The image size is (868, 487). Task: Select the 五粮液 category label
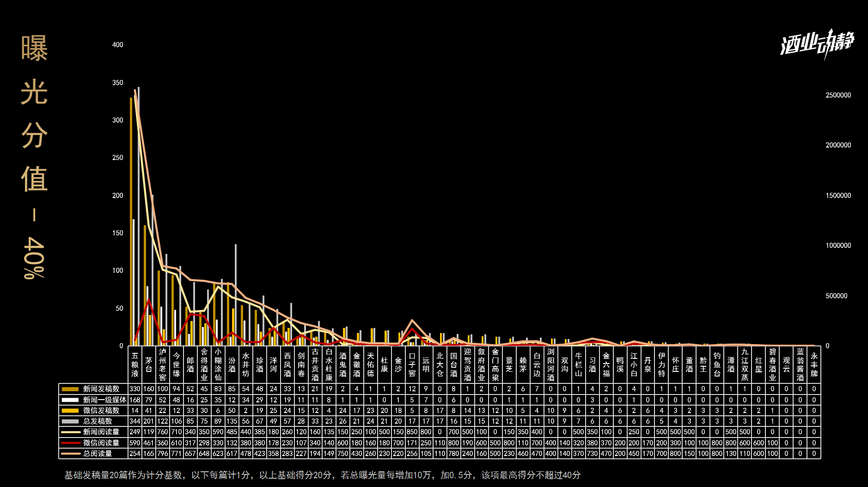(x=134, y=364)
